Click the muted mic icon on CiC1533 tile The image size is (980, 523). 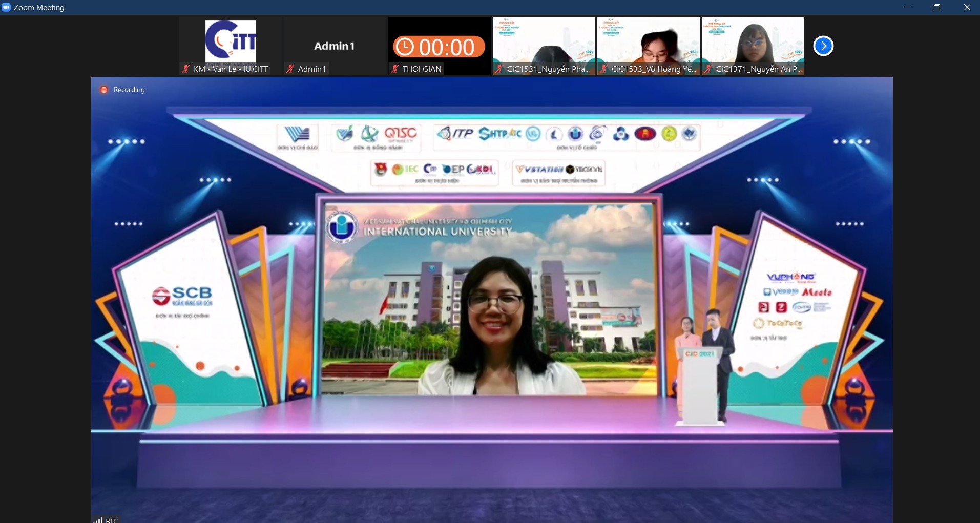coord(604,69)
